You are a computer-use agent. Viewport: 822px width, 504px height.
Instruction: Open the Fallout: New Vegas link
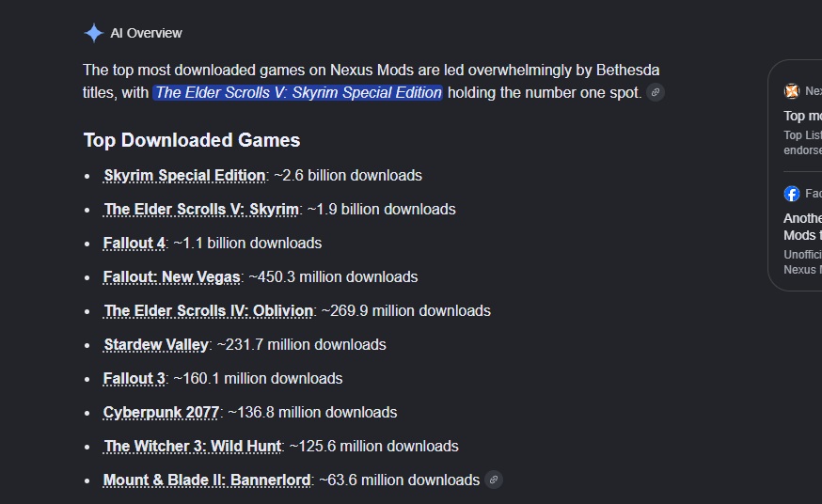[x=172, y=277]
